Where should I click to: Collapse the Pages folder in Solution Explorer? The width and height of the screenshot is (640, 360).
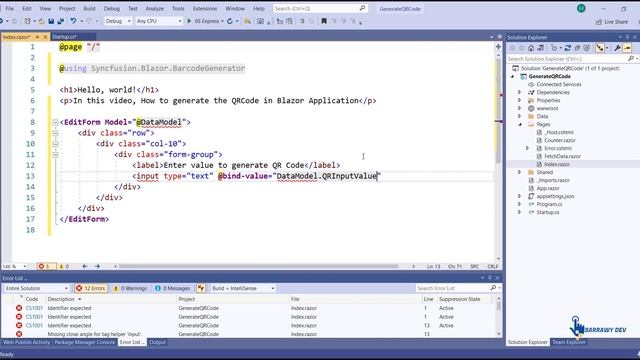520,124
